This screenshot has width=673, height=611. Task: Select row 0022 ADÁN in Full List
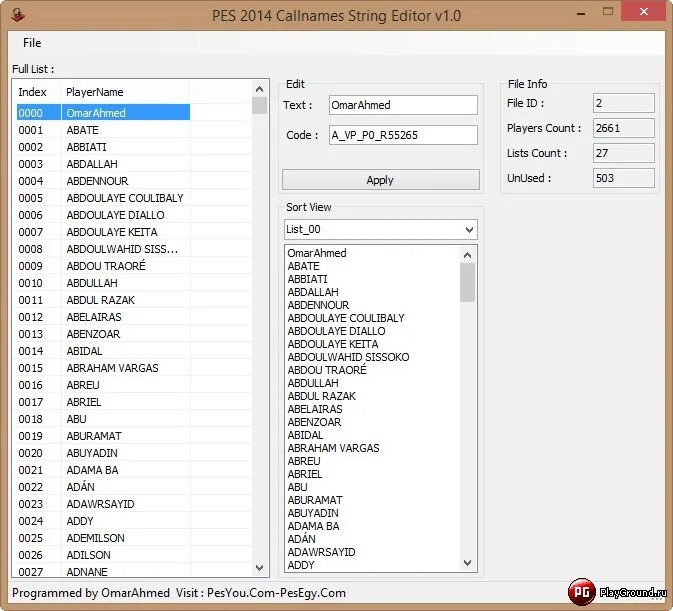[x=103, y=487]
